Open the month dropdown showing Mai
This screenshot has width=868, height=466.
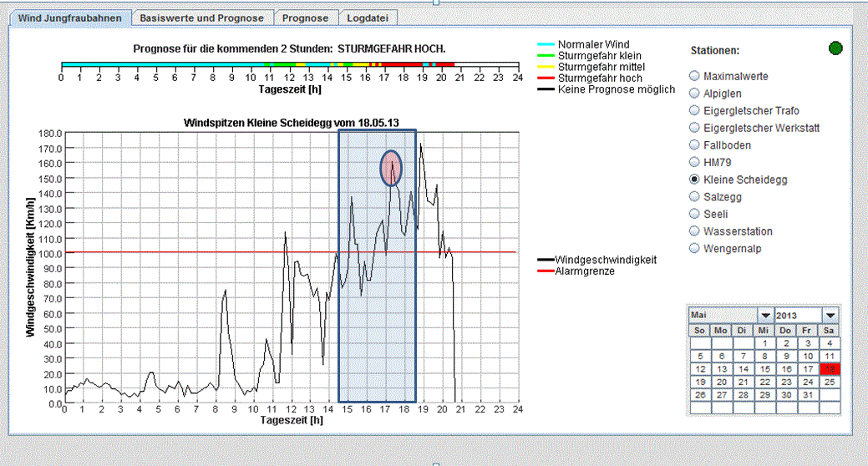point(764,316)
